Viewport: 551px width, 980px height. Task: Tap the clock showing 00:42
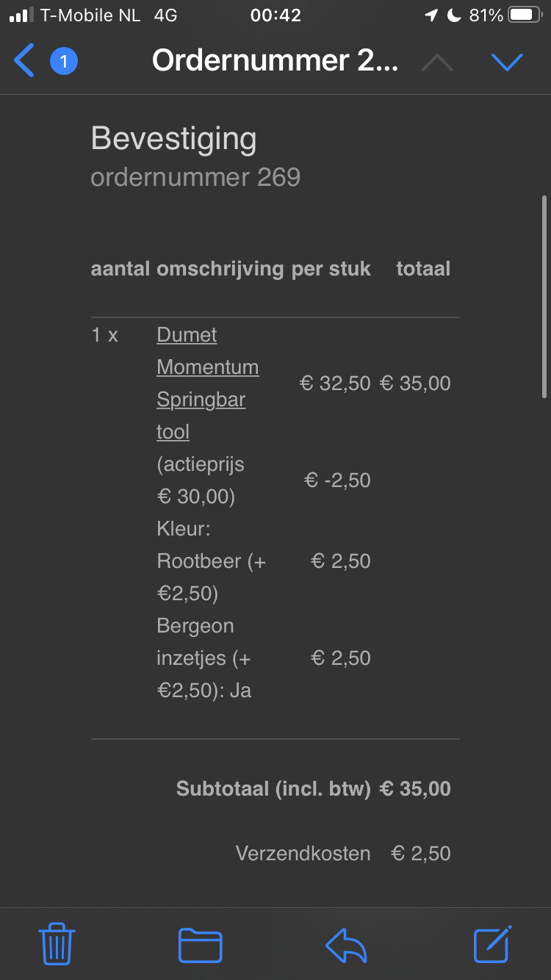pyautogui.click(x=275, y=15)
